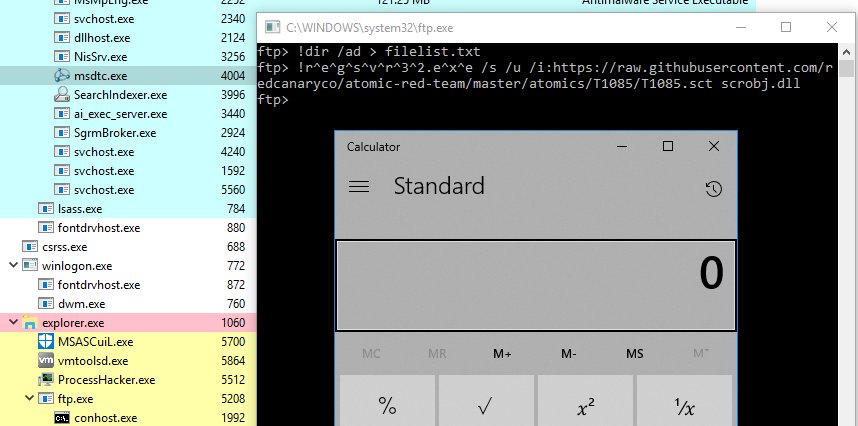The height and width of the screenshot is (426, 858).
Task: Select the csrss.exe process icon
Action: point(30,247)
